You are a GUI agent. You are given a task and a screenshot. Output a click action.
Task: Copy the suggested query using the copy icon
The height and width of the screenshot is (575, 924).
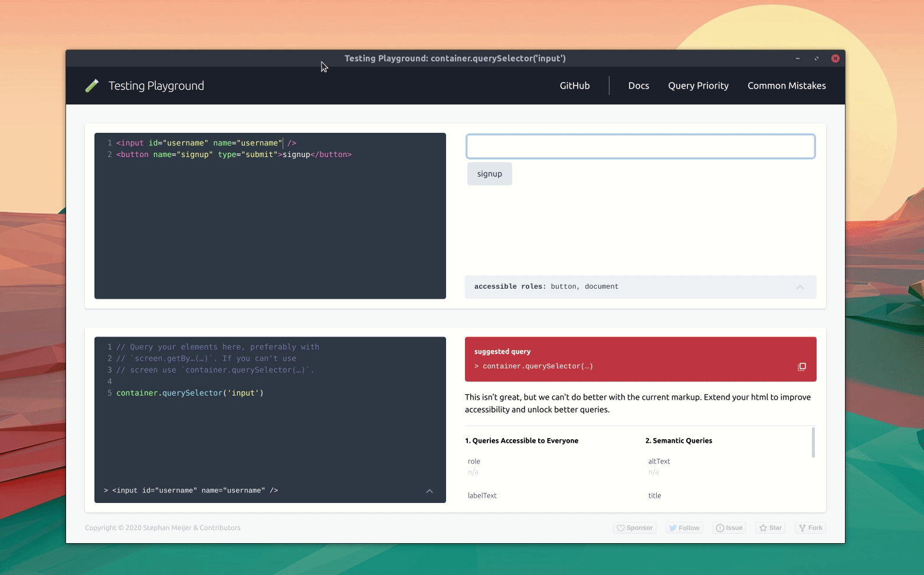[x=801, y=367]
